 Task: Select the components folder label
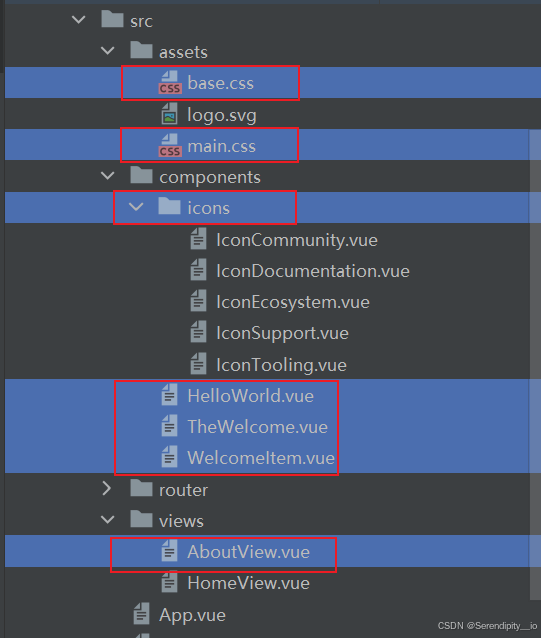209,177
